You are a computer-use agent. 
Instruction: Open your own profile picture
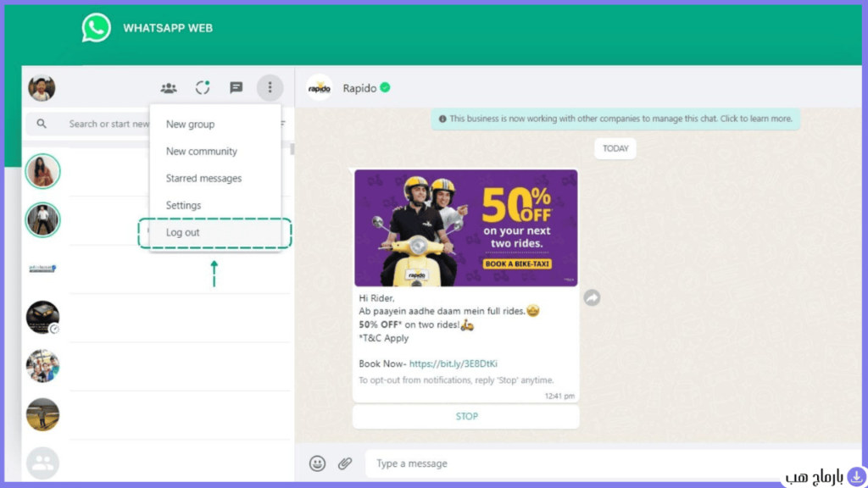[x=42, y=88]
